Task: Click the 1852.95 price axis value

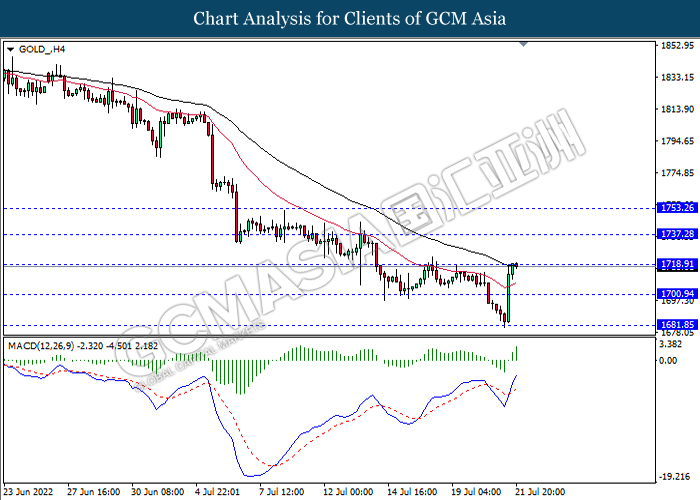Action: [x=677, y=46]
